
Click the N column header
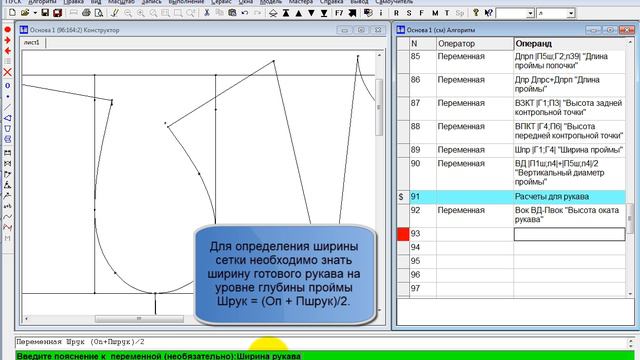(423, 43)
